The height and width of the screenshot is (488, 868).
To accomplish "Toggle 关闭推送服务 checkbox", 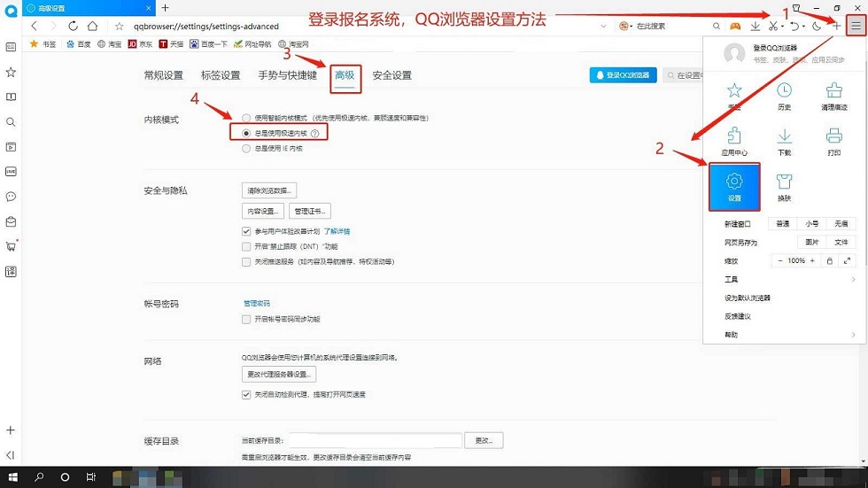I will [x=246, y=261].
